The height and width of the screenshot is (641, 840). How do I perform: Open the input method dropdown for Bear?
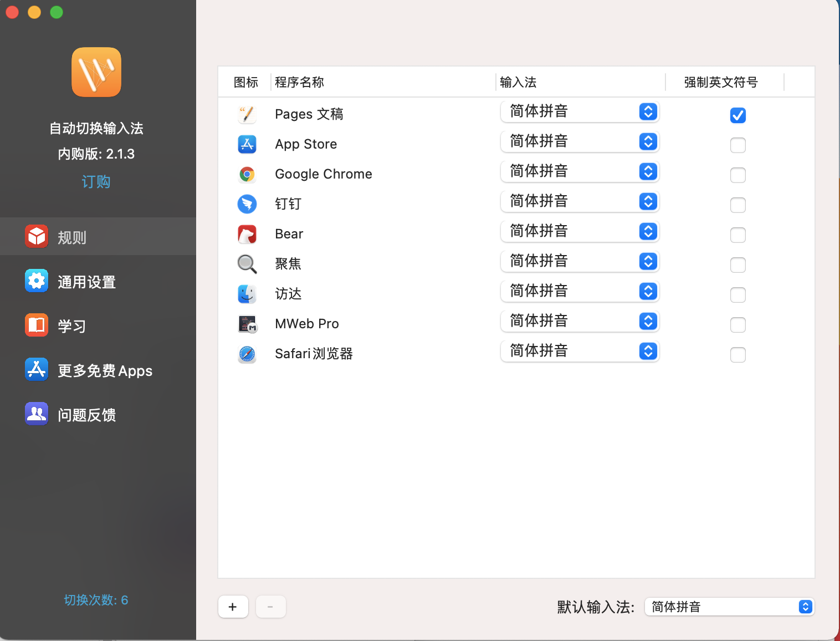pos(647,231)
